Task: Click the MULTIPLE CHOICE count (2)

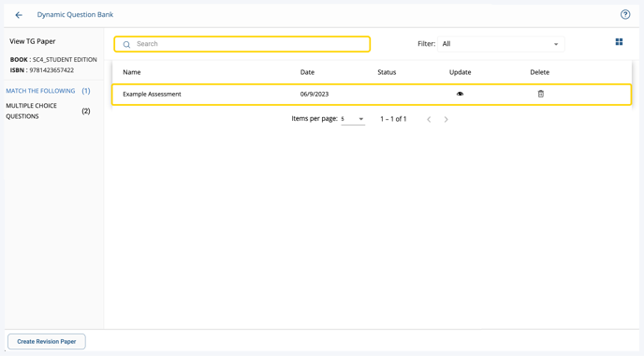Action: click(x=86, y=111)
